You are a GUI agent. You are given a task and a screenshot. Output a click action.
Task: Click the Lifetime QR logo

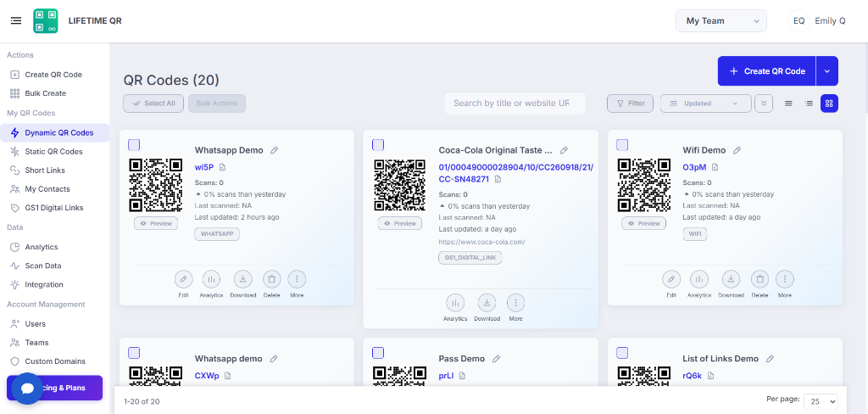(x=46, y=21)
